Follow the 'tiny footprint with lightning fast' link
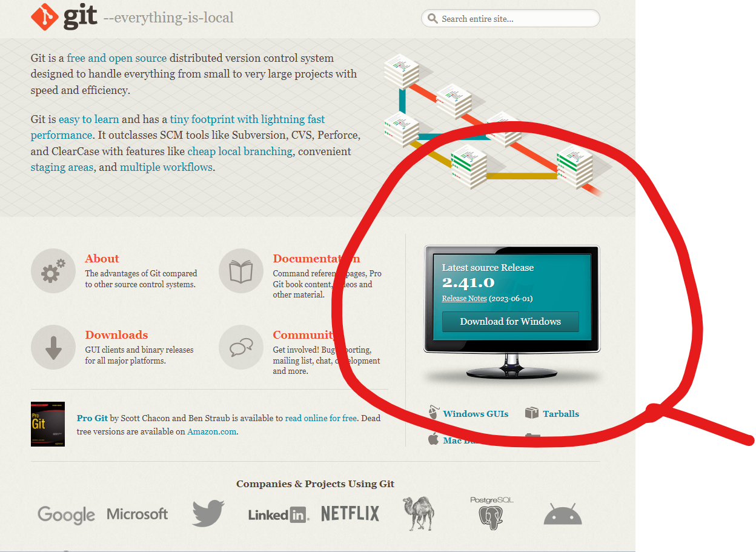This screenshot has width=756, height=552. tap(248, 119)
